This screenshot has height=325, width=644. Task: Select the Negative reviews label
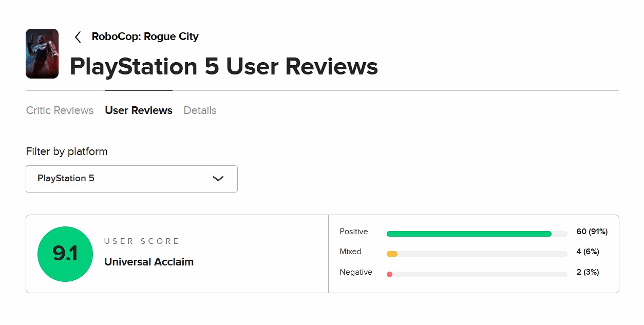(356, 272)
